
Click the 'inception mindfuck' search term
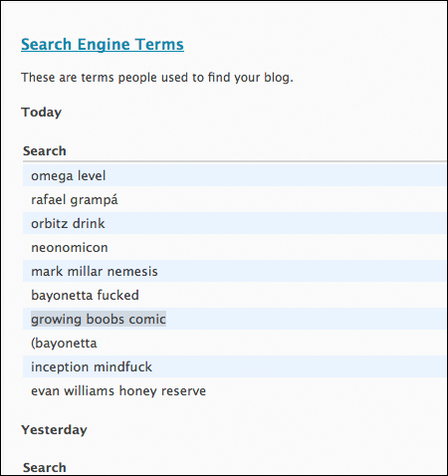pyautogui.click(x=92, y=367)
